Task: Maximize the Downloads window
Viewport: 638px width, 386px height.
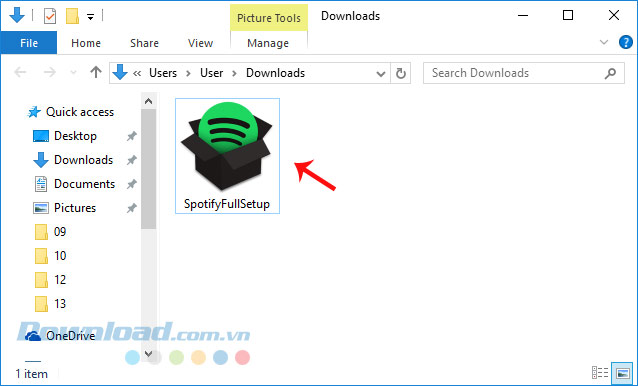Action: [x=568, y=15]
